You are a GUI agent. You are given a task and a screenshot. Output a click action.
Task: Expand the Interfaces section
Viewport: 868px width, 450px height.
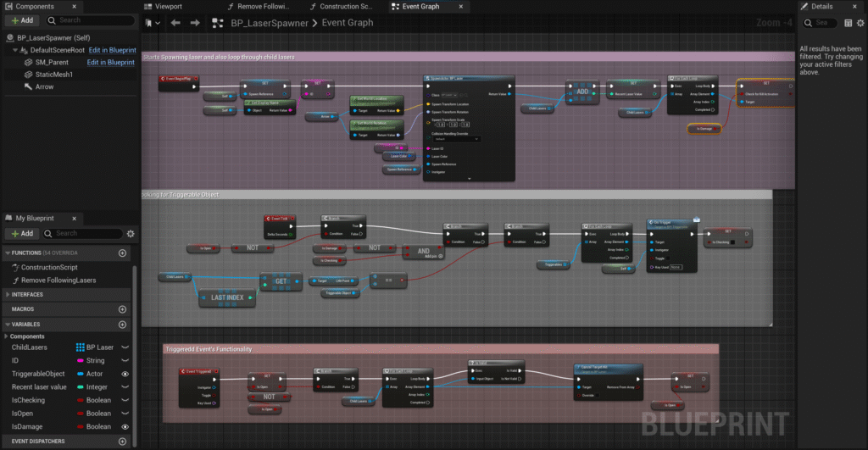7,294
